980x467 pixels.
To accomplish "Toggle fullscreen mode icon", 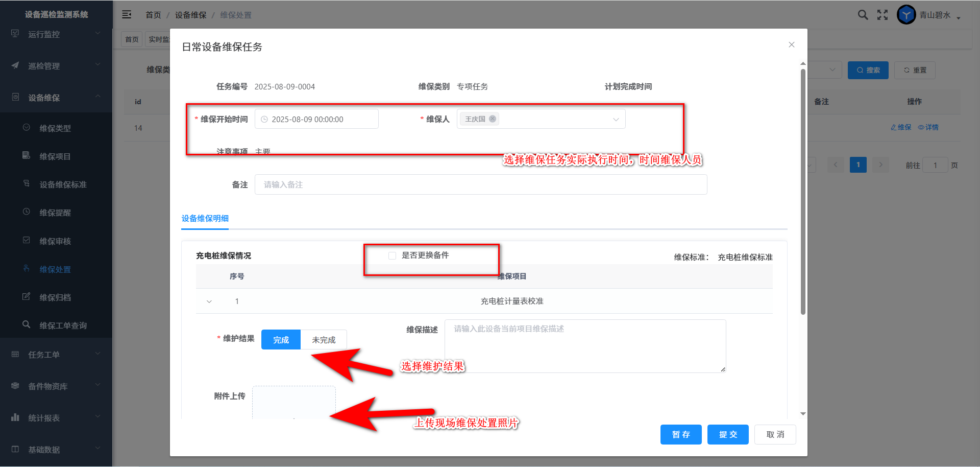I will pyautogui.click(x=883, y=15).
